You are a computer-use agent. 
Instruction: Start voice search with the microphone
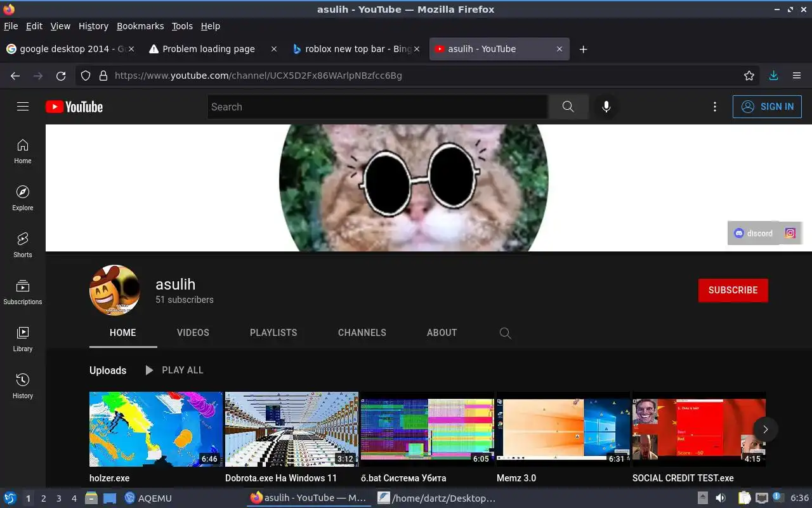606,107
